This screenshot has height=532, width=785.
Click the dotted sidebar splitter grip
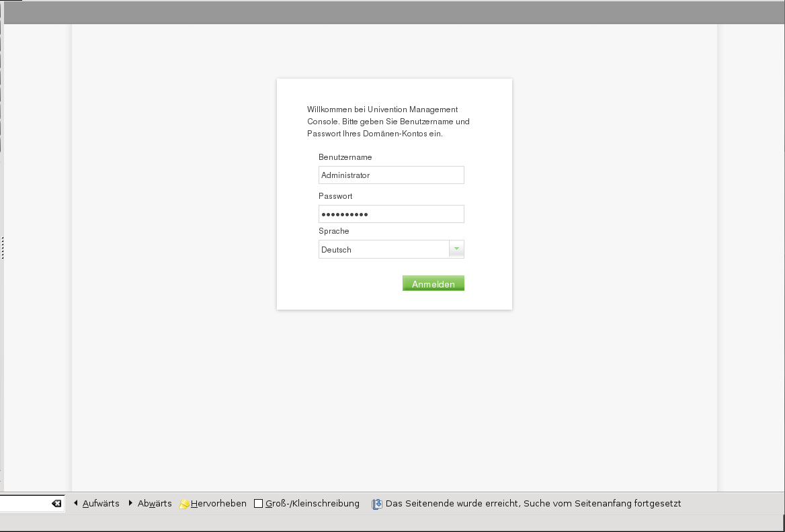pyautogui.click(x=3, y=248)
